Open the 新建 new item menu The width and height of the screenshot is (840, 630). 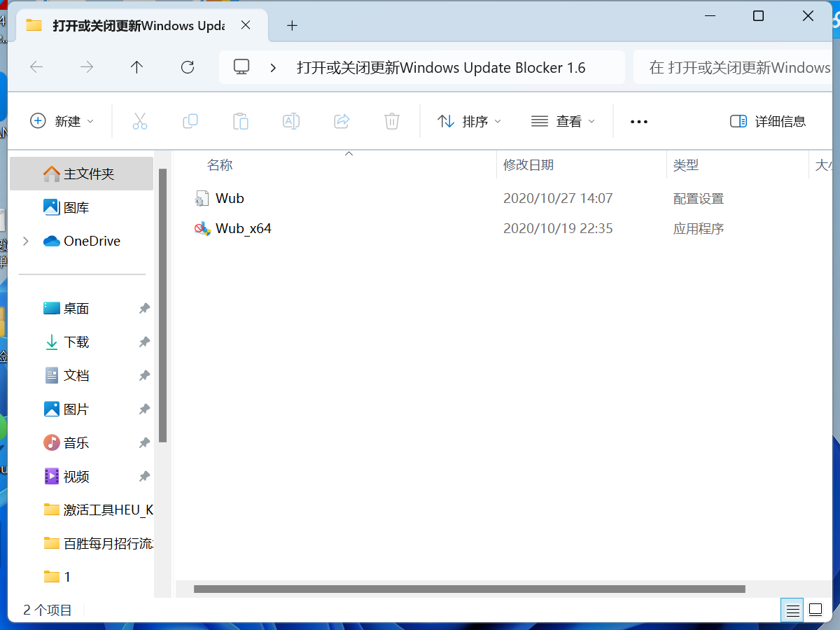(62, 120)
